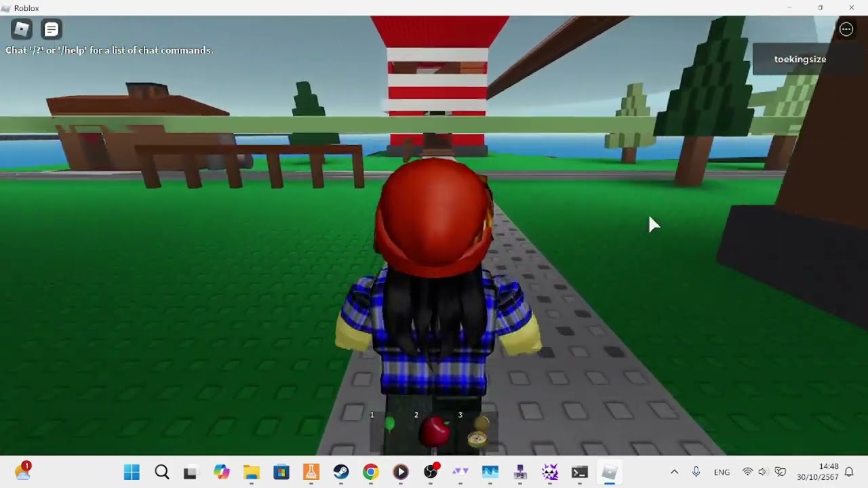Open File Explorer from the taskbar
The width and height of the screenshot is (868, 488).
pyautogui.click(x=251, y=472)
